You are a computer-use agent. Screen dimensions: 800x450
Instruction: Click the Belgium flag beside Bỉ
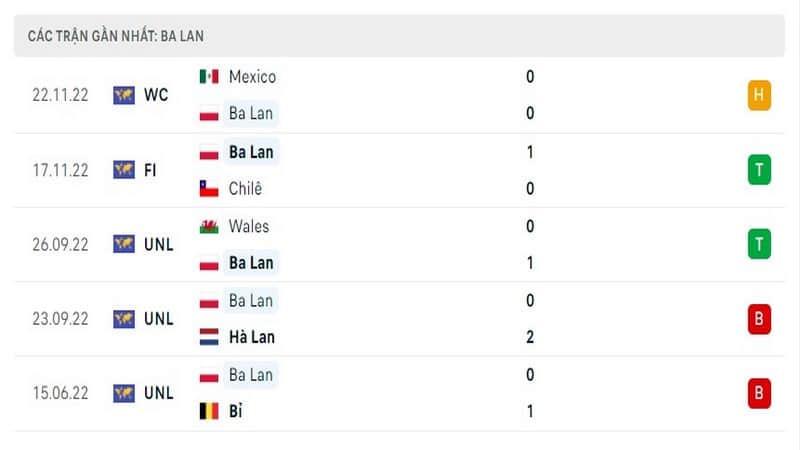click(x=209, y=411)
